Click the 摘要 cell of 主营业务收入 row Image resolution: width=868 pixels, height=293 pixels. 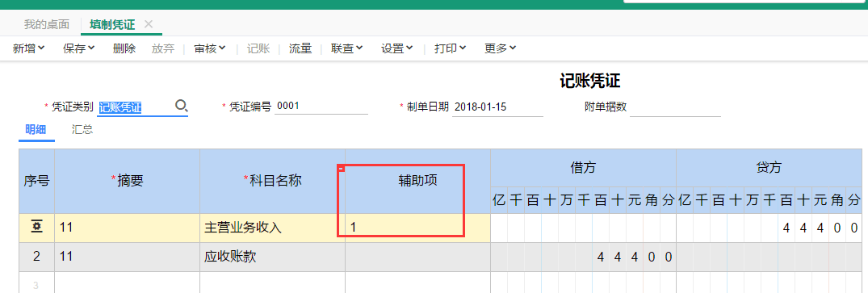point(128,228)
